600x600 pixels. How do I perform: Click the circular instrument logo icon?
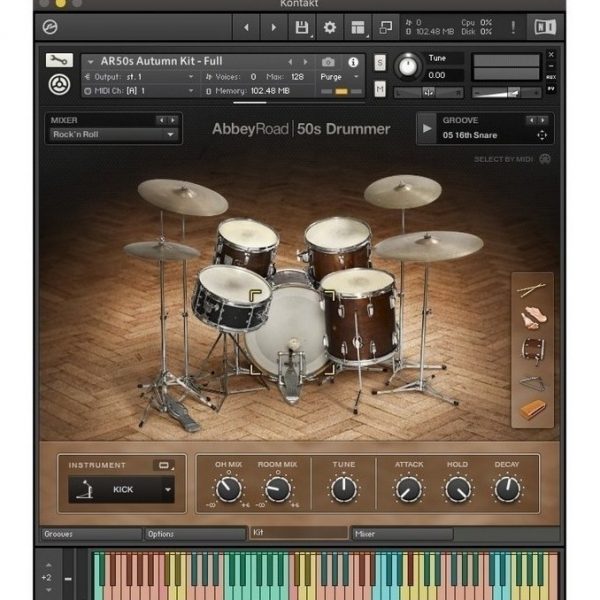(x=59, y=85)
